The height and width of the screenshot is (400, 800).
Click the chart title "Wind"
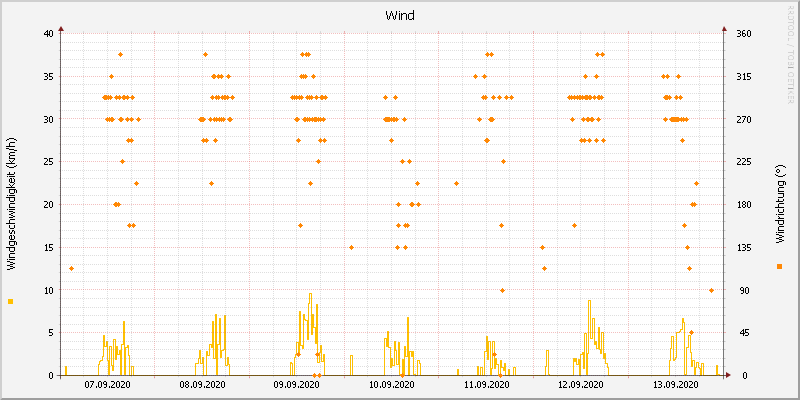(400, 16)
